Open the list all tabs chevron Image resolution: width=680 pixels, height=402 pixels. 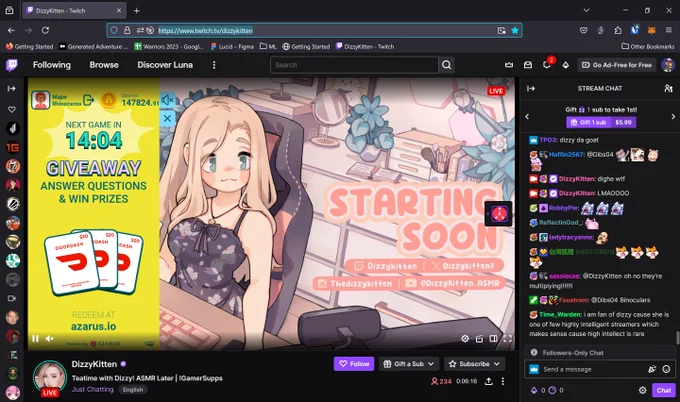coord(586,10)
